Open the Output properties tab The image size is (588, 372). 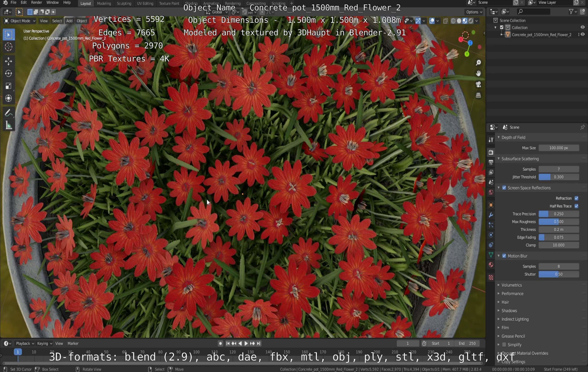pos(491,162)
